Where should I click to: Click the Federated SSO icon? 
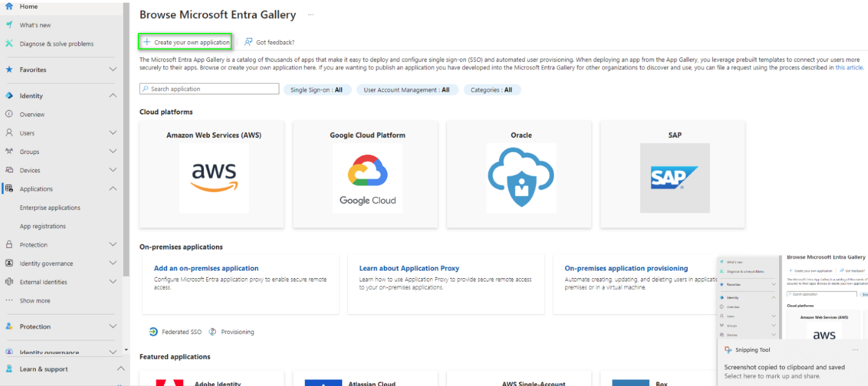pyautogui.click(x=153, y=332)
